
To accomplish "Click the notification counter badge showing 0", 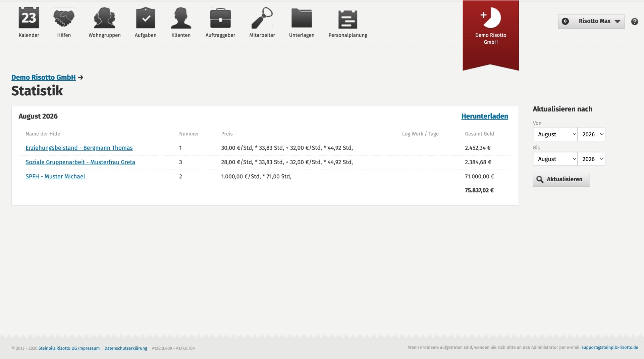I will [x=565, y=21].
